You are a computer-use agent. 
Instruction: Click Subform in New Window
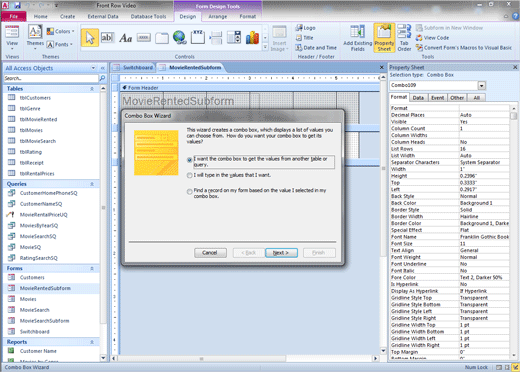[x=449, y=28]
